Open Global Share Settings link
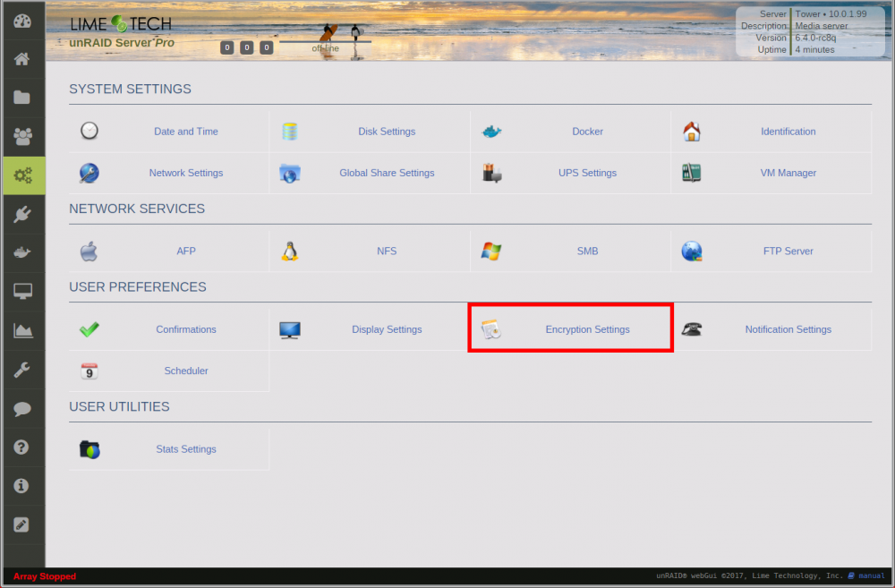The image size is (895, 588). 387,173
